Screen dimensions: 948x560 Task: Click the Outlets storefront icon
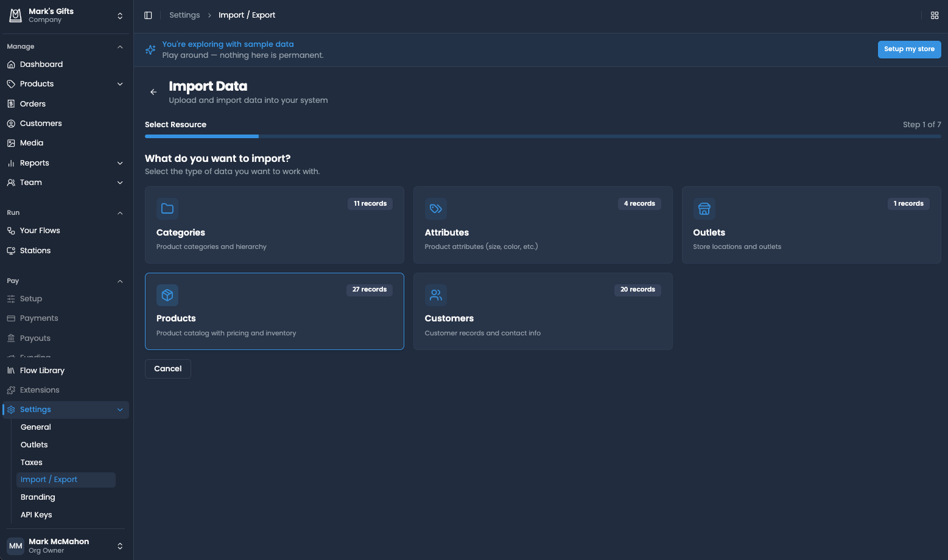(704, 209)
